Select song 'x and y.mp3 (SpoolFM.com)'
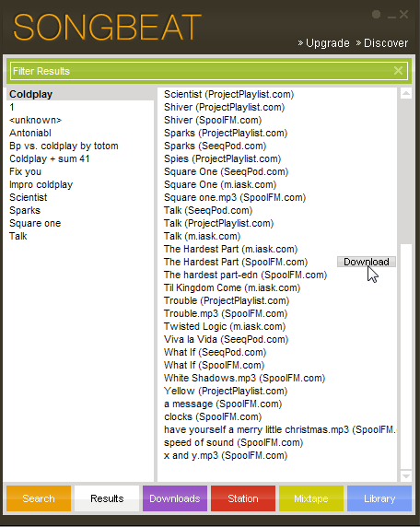This screenshot has width=420, height=527. click(x=226, y=455)
